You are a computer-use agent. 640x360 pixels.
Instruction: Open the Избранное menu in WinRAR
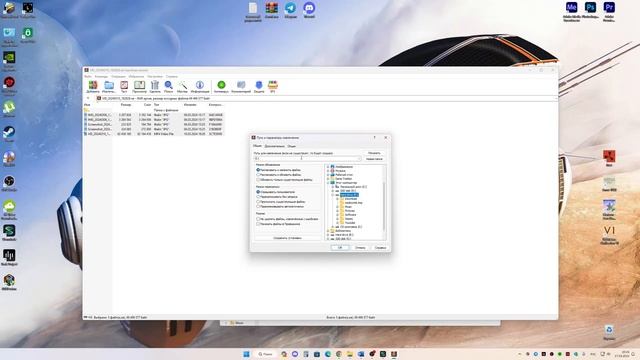pos(136,76)
